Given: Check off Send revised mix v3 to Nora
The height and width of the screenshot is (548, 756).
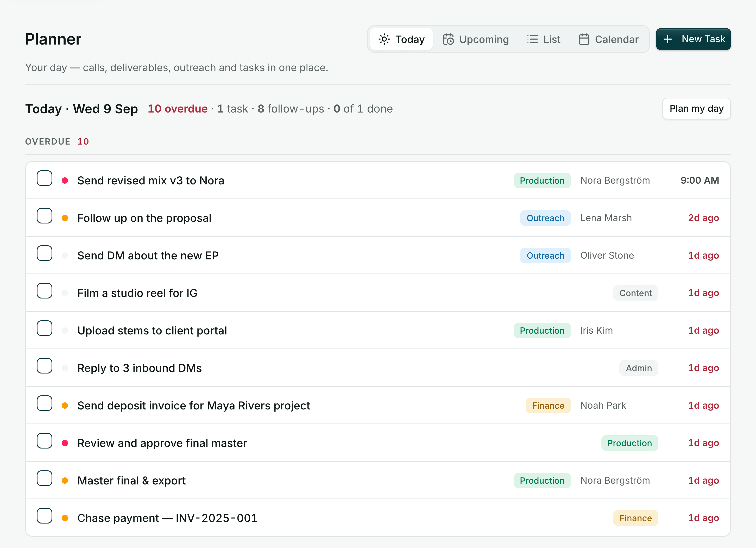Looking at the screenshot, I should [45, 178].
